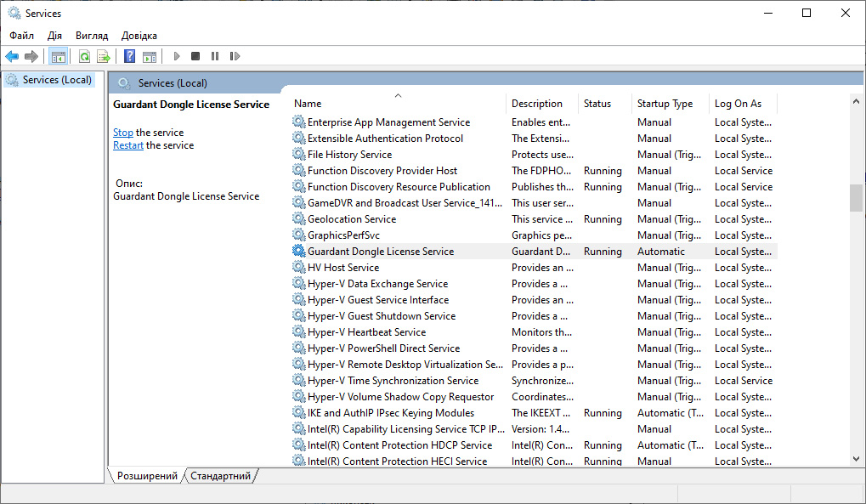Click the scrollbar down arrow
This screenshot has height=504, width=866.
pyautogui.click(x=856, y=459)
